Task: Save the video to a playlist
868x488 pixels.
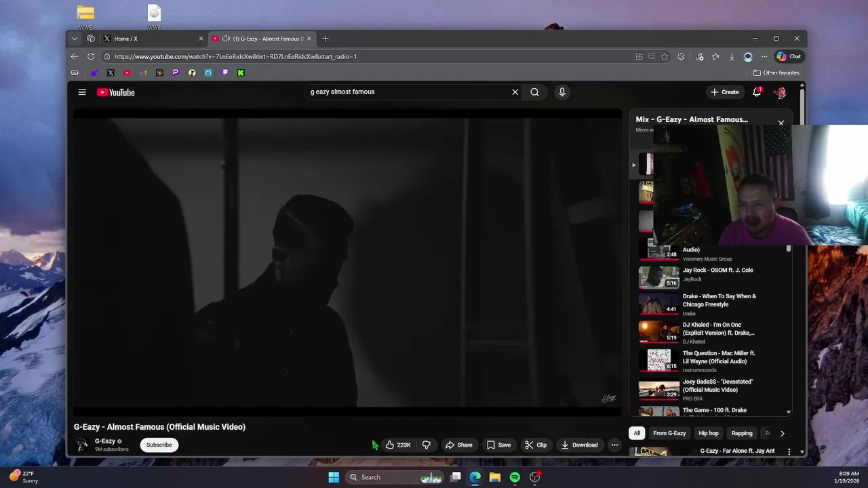Action: (x=498, y=445)
